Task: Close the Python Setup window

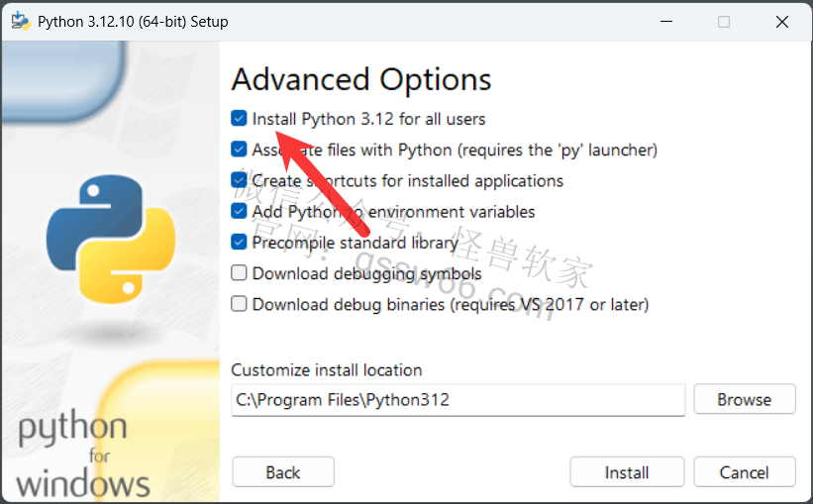Action: point(782,21)
